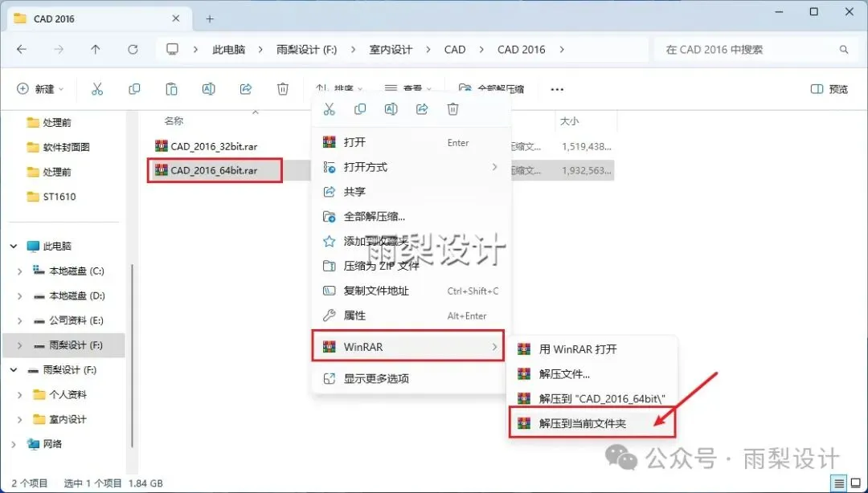Close the CAD 2016 tab

pos(176,18)
